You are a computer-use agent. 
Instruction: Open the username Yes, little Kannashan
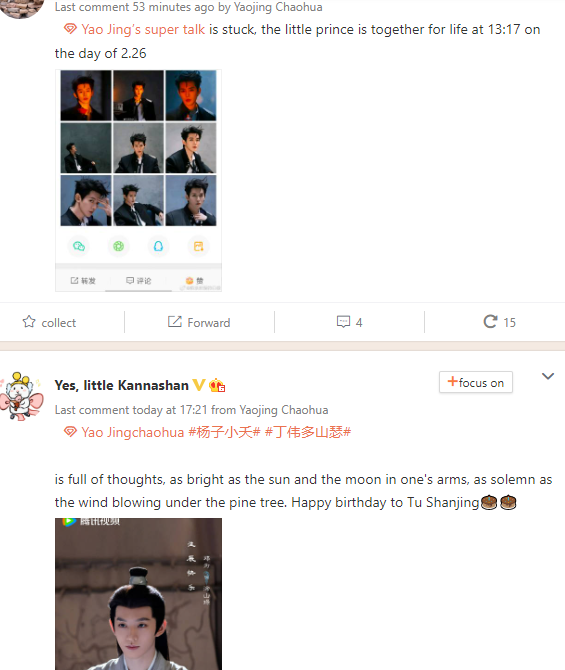[121, 385]
